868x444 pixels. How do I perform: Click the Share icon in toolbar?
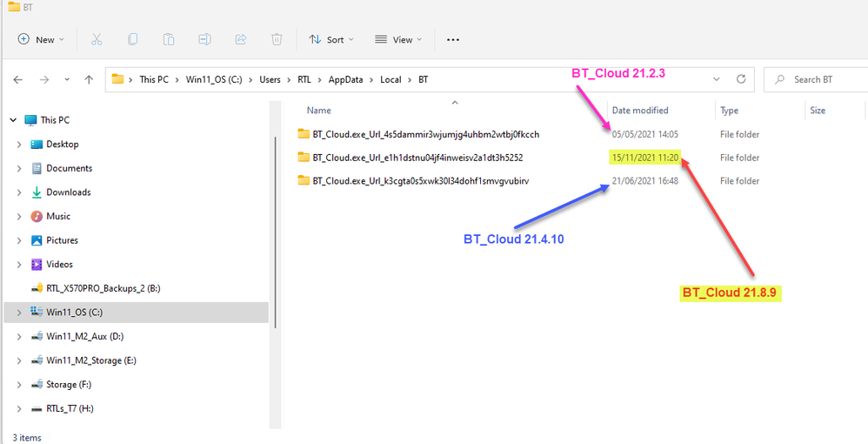click(241, 39)
